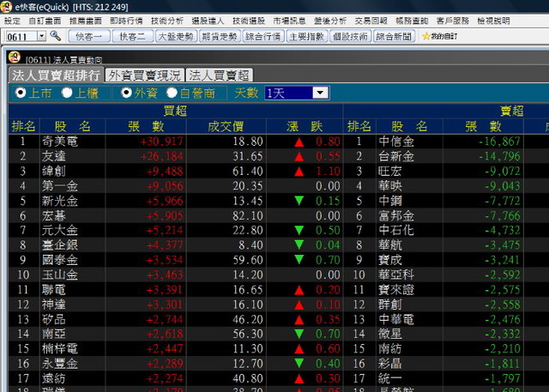Select the 華航 stock name
Screen dimensions: 549x392
tap(390, 245)
